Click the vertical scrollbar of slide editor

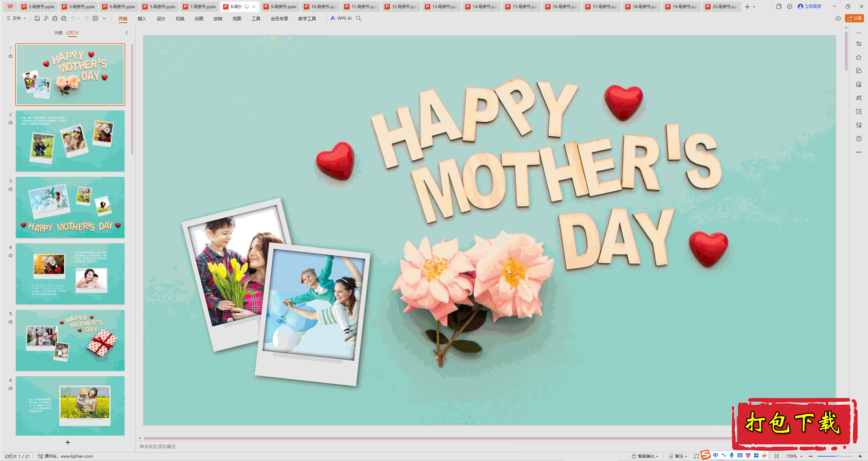click(846, 51)
